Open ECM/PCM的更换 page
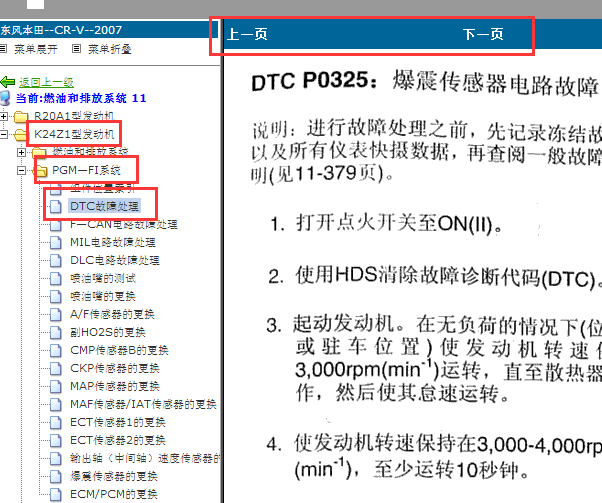The width and height of the screenshot is (602, 503). pos(114,494)
